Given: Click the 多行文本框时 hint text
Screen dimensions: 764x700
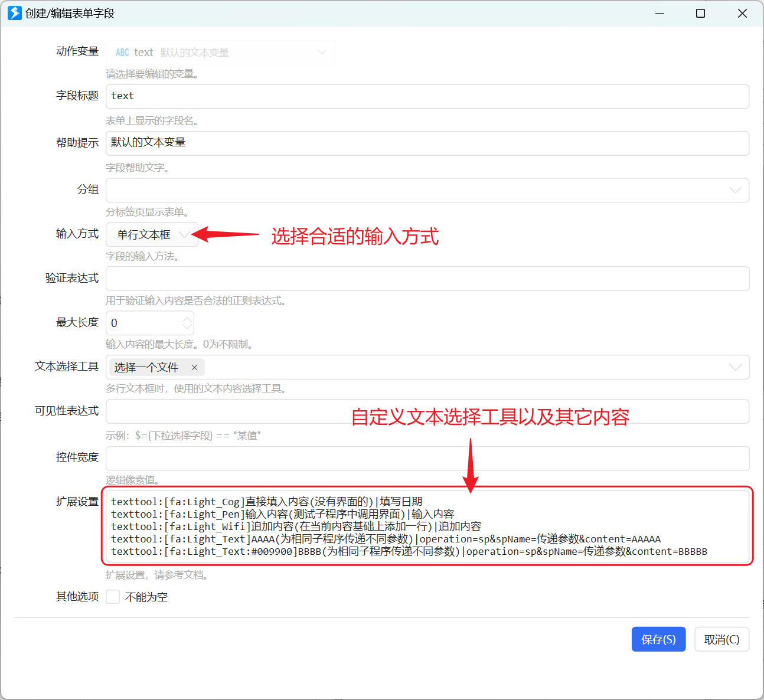Looking at the screenshot, I should coord(197,388).
